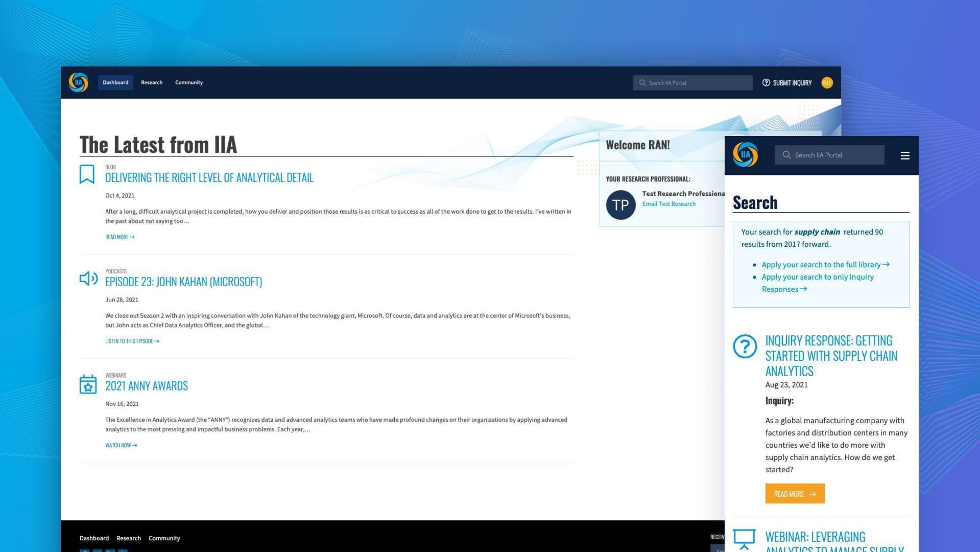Click the webinar calendar star icon
980x552 pixels.
pyautogui.click(x=88, y=384)
